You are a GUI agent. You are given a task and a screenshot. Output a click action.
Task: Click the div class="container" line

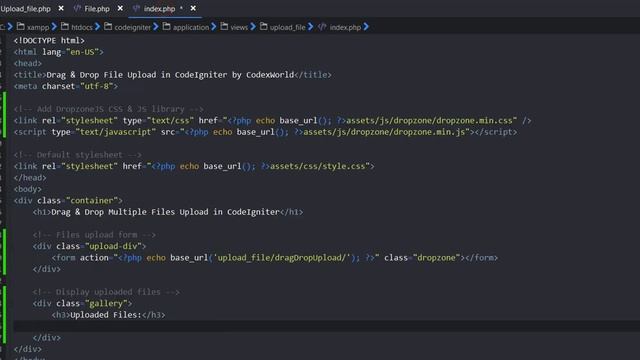click(x=68, y=200)
